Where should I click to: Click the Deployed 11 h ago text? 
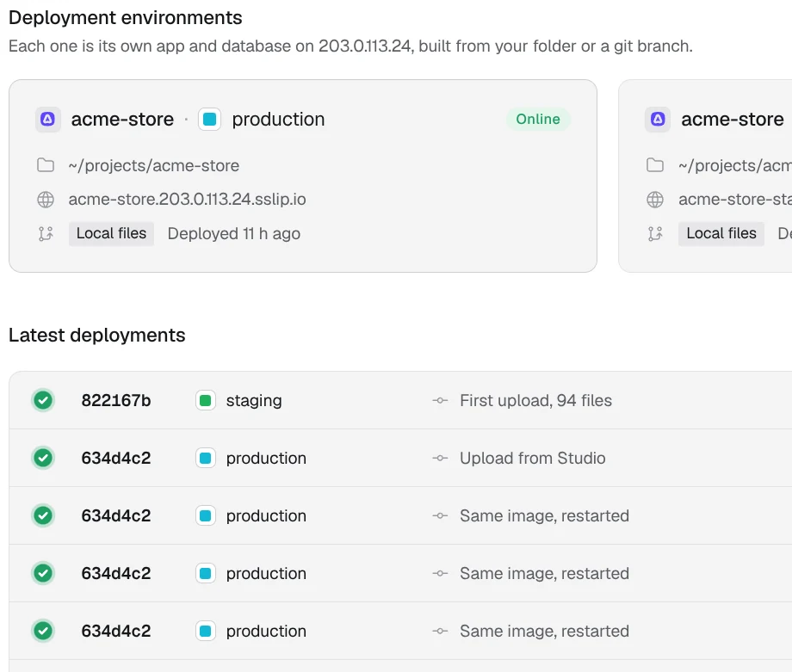click(234, 234)
